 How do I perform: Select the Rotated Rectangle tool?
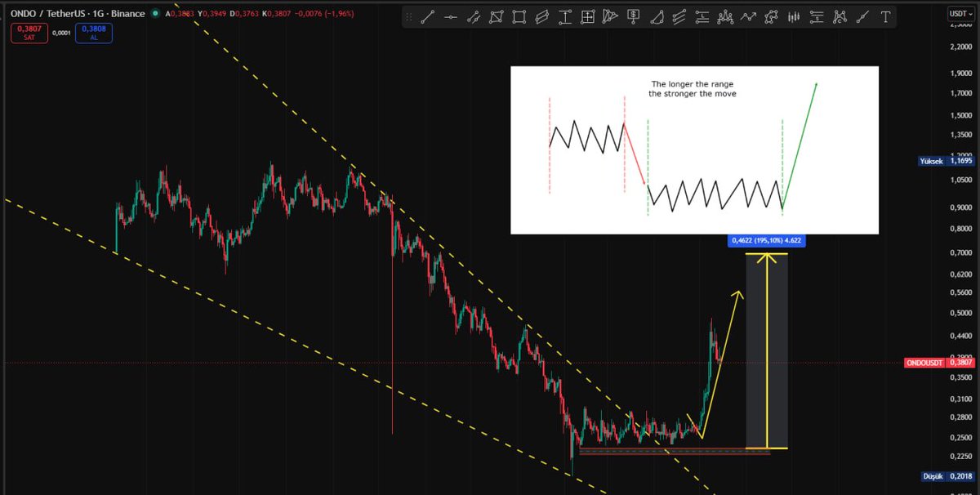point(496,17)
